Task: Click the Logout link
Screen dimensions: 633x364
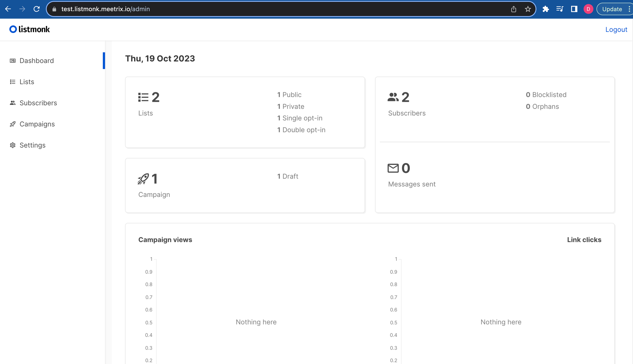Action: [616, 29]
